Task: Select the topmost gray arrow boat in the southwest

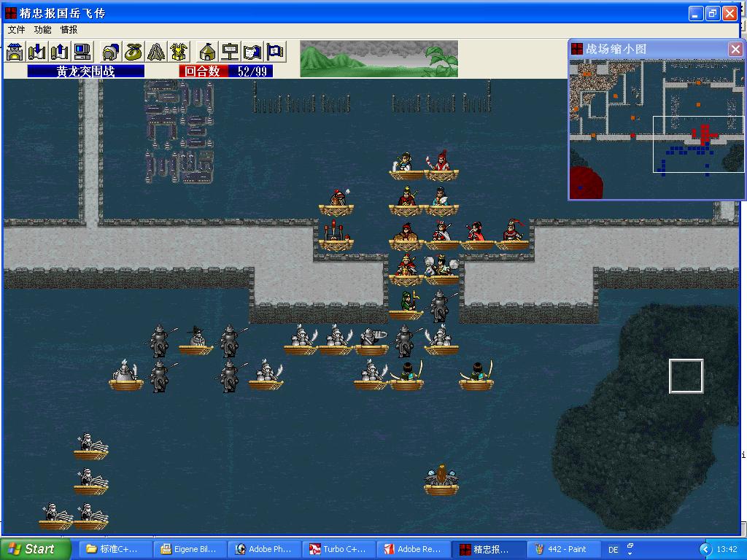Action: (90, 446)
